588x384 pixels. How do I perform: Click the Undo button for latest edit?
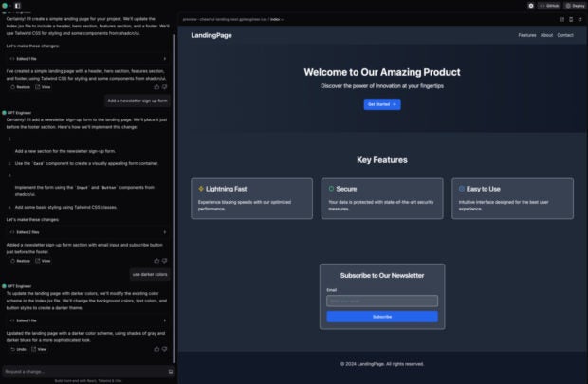19,349
